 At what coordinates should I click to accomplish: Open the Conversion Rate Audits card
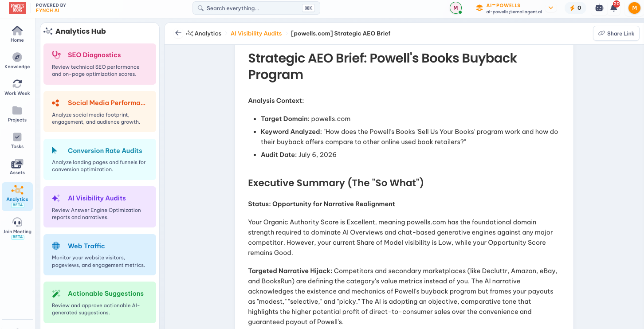pyautogui.click(x=100, y=159)
